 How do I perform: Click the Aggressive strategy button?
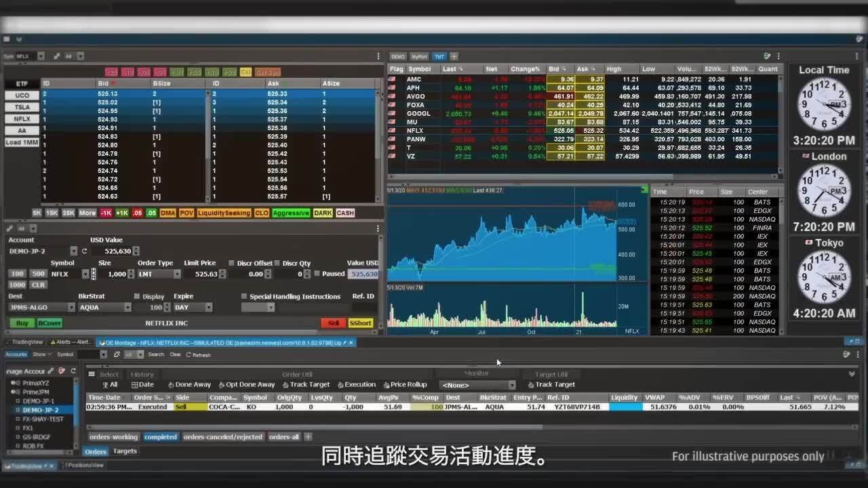290,213
